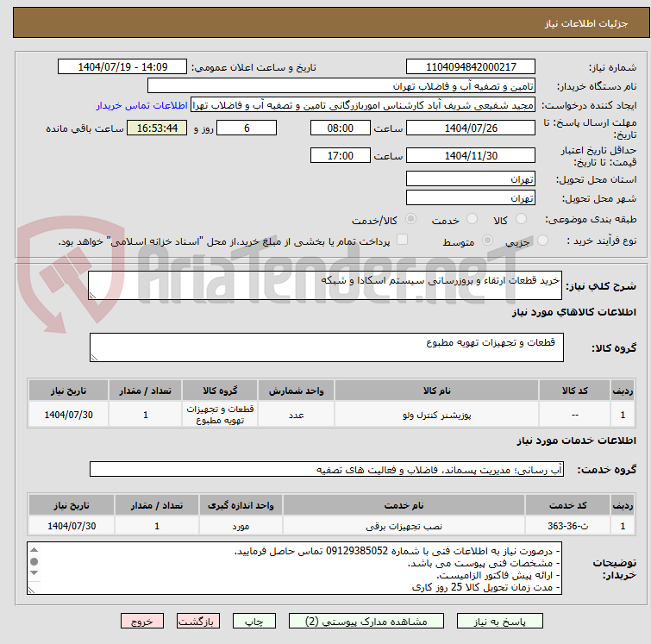
Task: Click اطلاعات خدمات مورد نیاز heading
Action: tap(576, 441)
